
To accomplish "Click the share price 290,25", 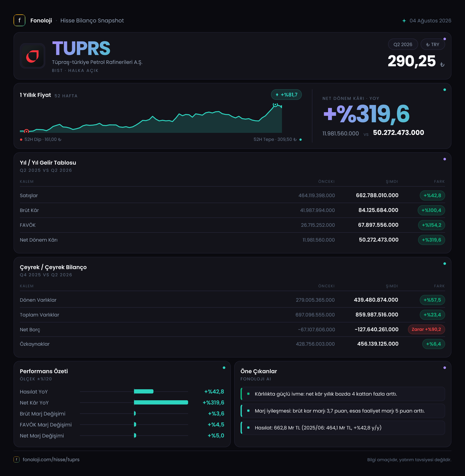I will click(412, 61).
